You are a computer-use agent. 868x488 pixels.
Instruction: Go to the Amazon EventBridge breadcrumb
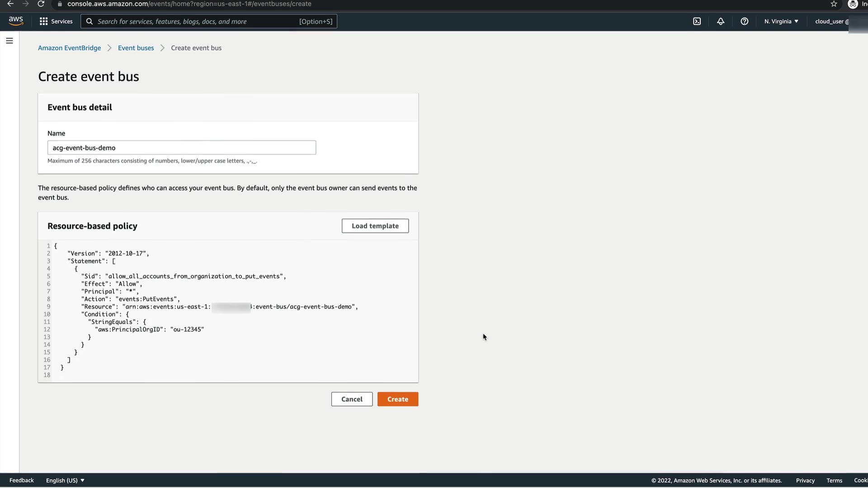pos(69,48)
